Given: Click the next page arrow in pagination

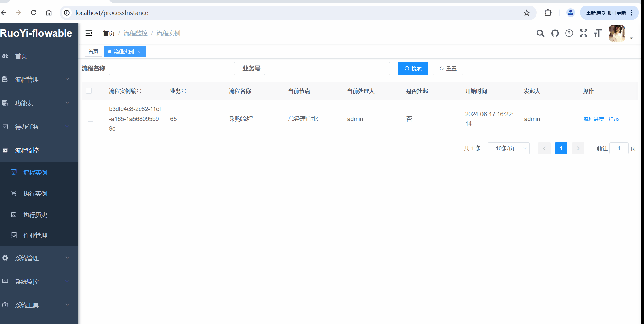Looking at the screenshot, I should point(578,148).
